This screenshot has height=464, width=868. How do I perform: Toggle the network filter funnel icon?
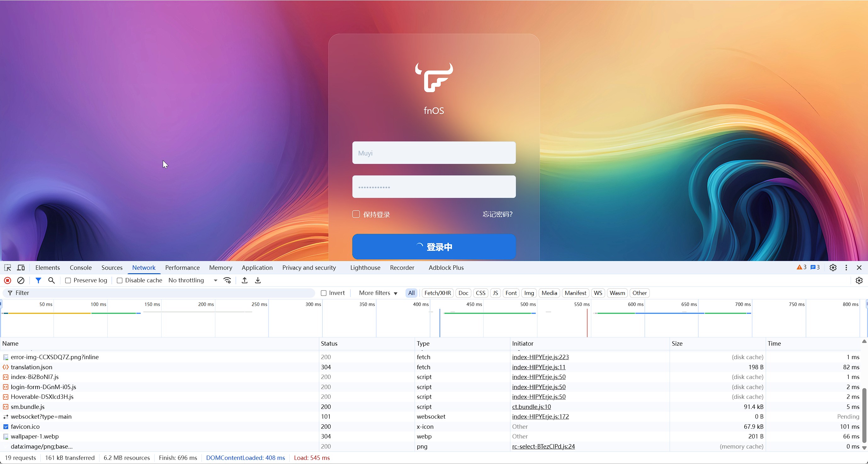(x=38, y=280)
